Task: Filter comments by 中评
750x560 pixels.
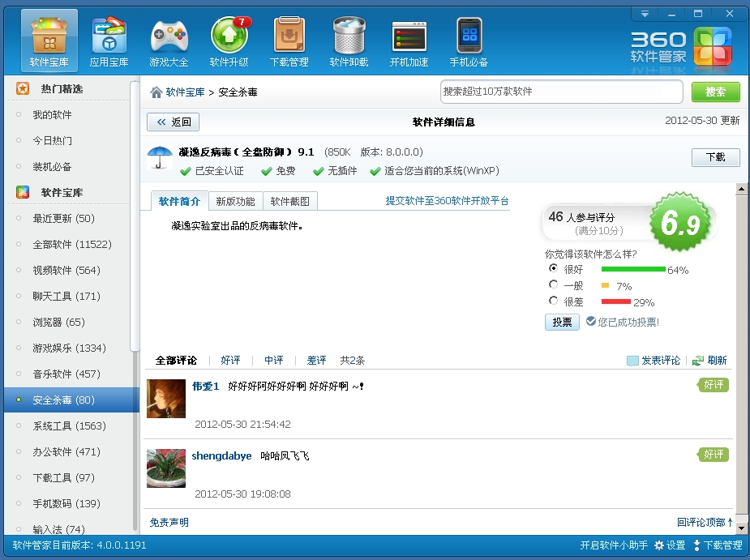Action: pos(273,361)
